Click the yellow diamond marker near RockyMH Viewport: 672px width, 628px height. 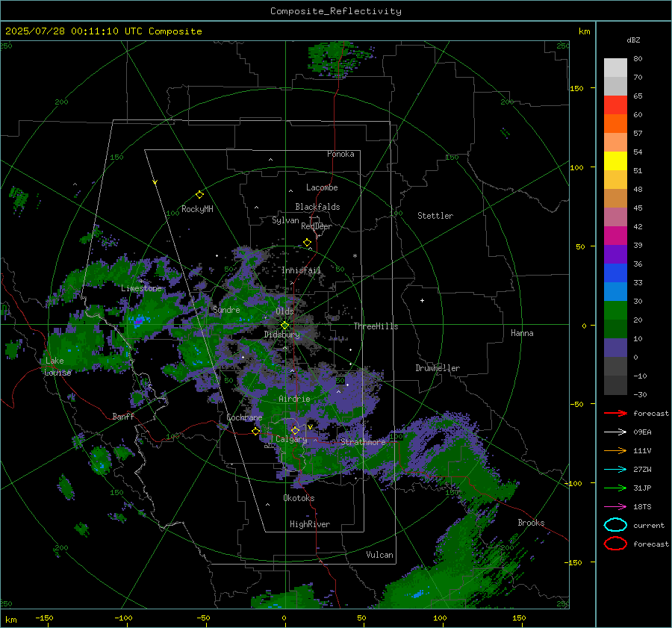[x=199, y=195]
